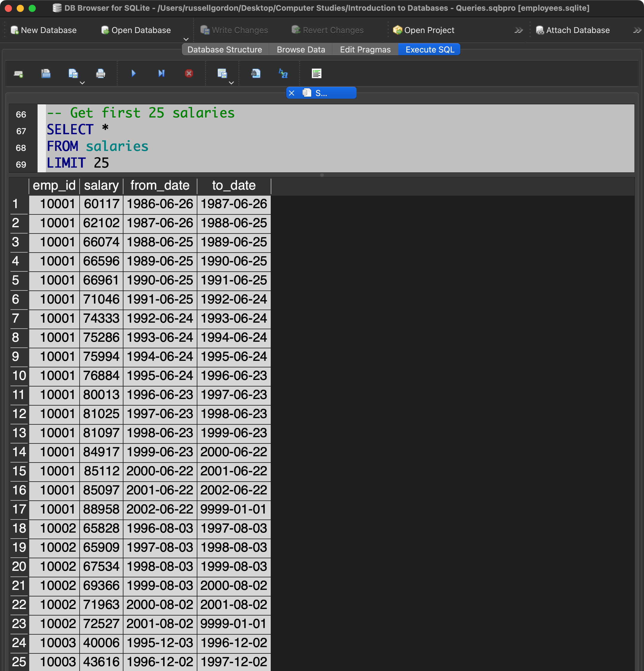Expand Save results view dropdown arrow
Viewport: 644px width, 671px height.
[231, 83]
